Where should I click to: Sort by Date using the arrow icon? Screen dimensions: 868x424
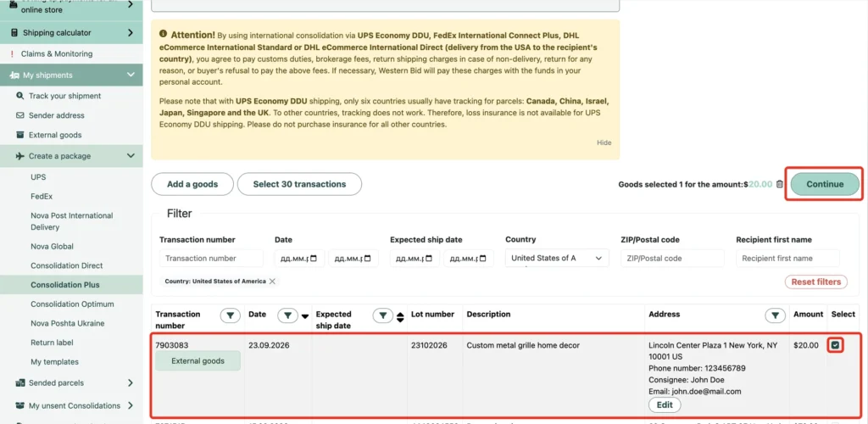[x=304, y=316]
